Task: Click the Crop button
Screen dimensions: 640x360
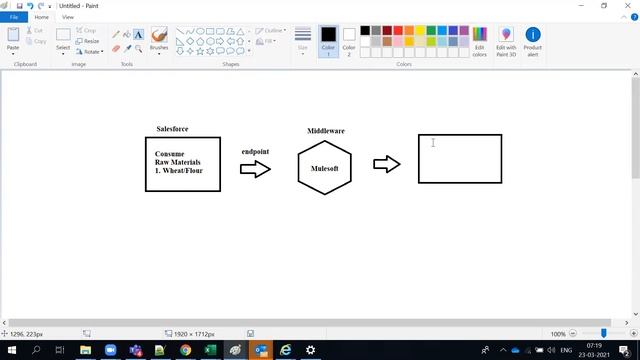Action: (x=86, y=31)
